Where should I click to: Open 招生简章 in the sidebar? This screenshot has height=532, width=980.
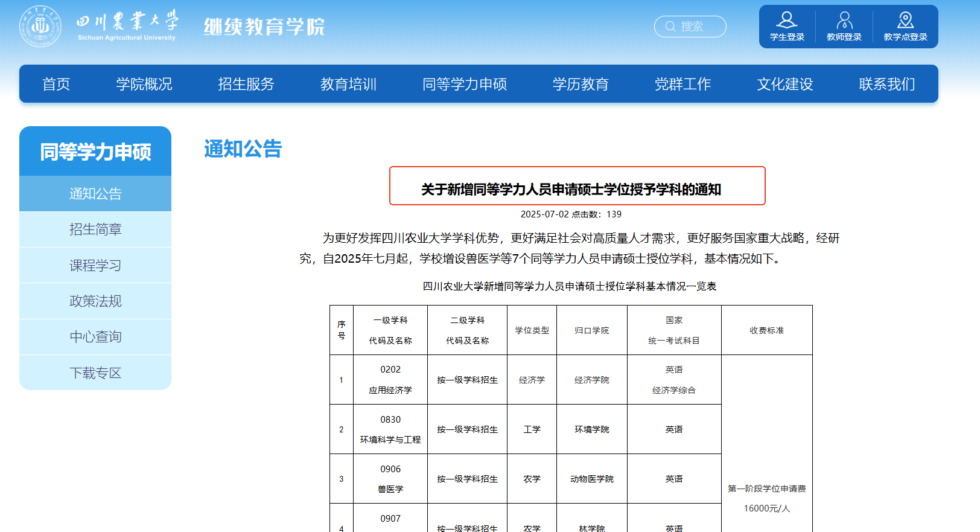[95, 229]
